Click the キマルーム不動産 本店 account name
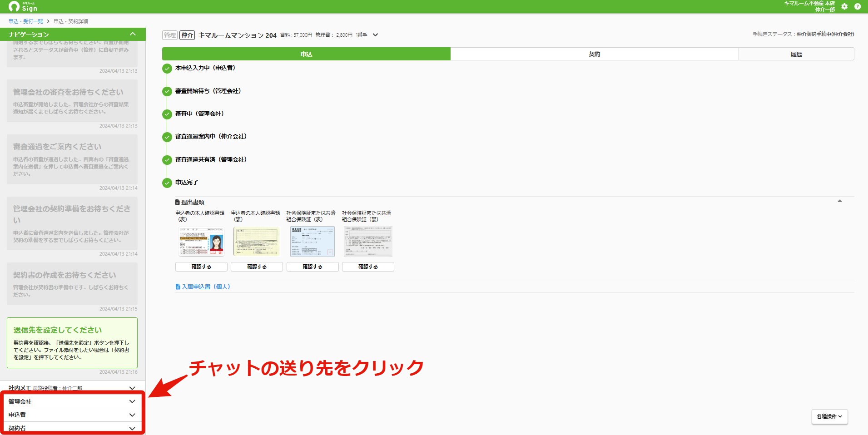 tap(809, 3)
